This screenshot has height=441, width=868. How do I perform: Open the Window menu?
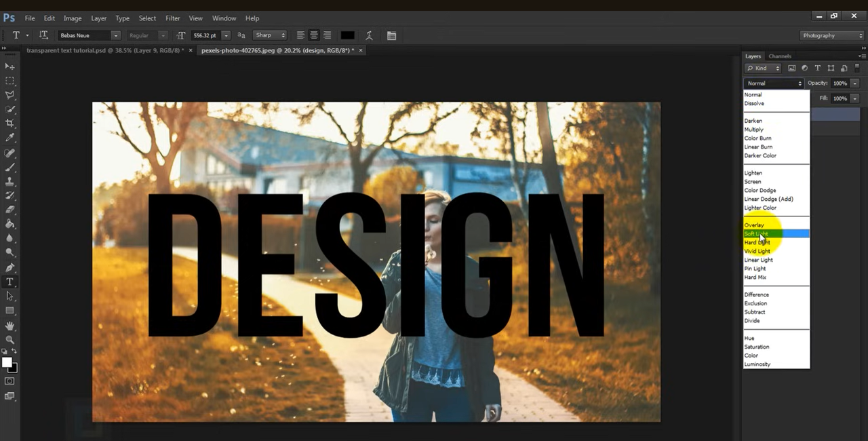tap(224, 18)
